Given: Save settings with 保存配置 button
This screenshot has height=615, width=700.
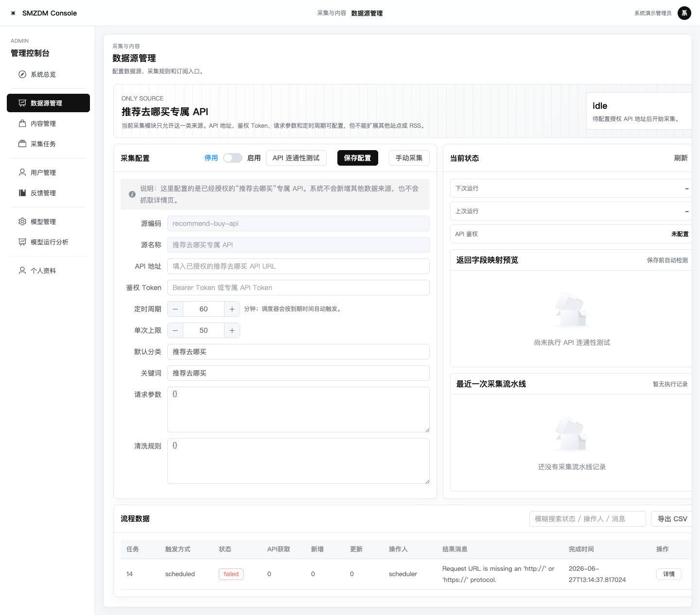Looking at the screenshot, I should [357, 158].
